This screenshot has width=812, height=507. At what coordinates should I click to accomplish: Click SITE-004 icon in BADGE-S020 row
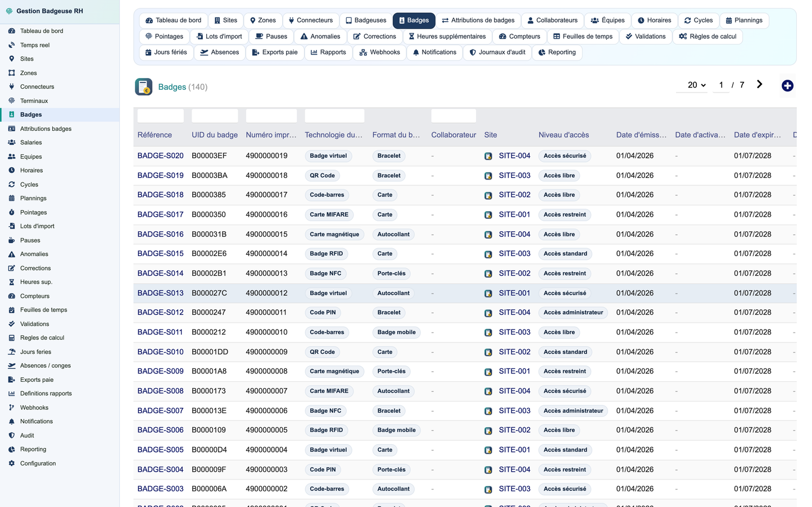(488, 156)
